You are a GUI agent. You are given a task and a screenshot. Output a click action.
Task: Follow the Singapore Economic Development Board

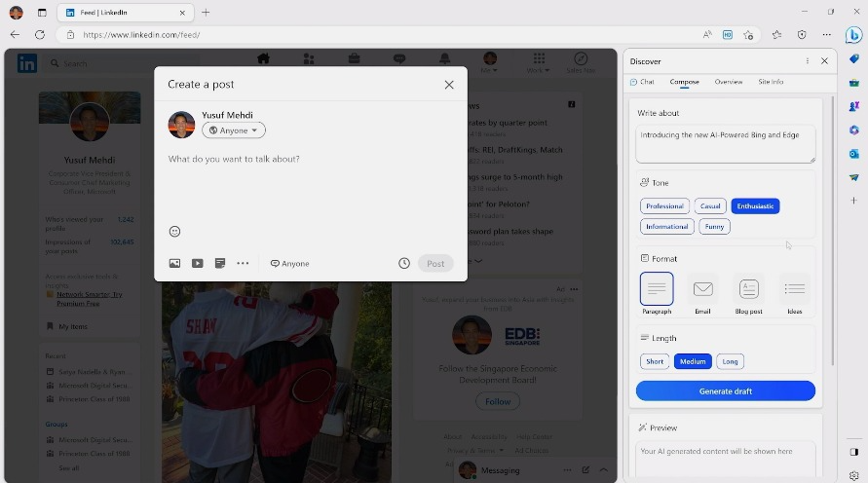tap(498, 401)
